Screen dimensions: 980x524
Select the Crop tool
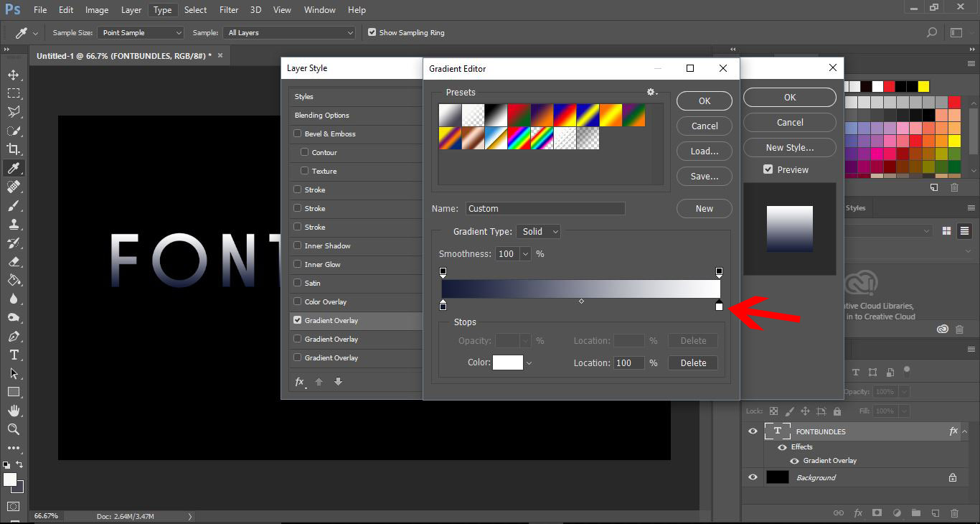pos(13,149)
